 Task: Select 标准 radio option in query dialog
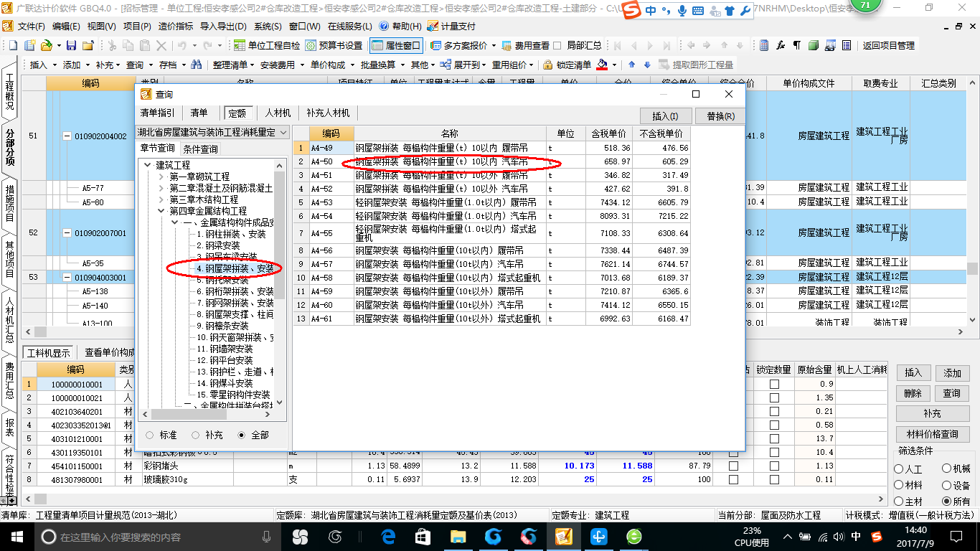click(150, 435)
